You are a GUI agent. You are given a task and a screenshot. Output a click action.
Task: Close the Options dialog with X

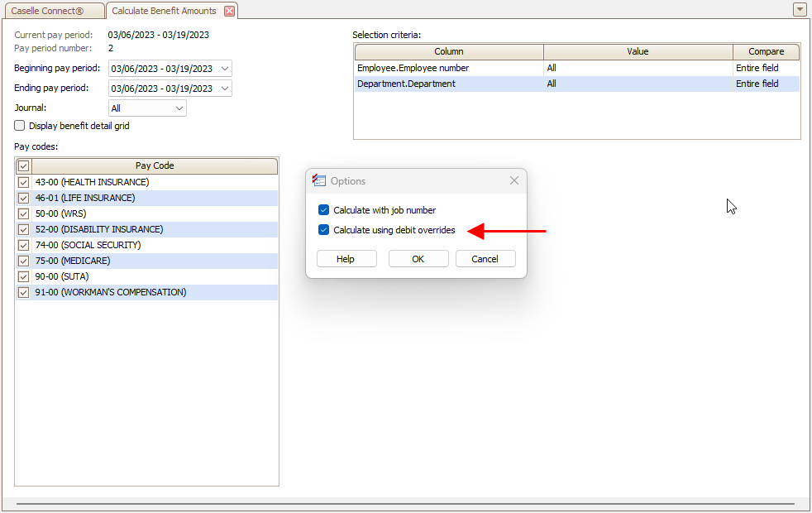point(513,180)
